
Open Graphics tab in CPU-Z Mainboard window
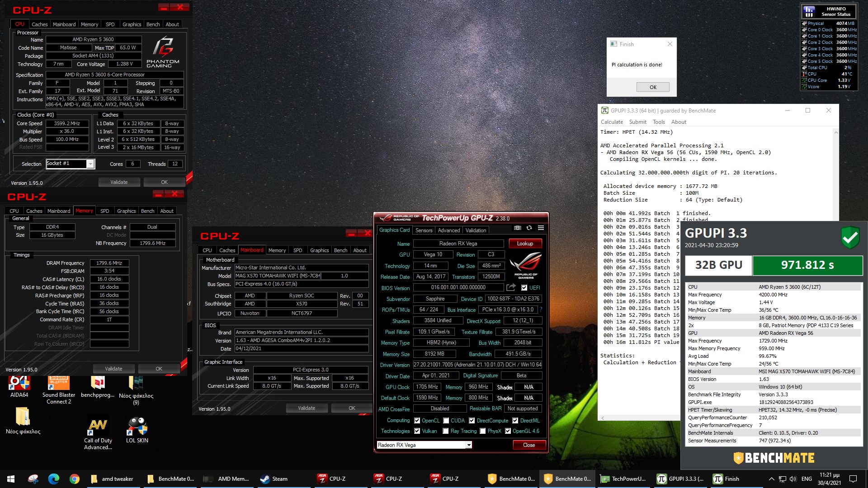[x=319, y=250]
